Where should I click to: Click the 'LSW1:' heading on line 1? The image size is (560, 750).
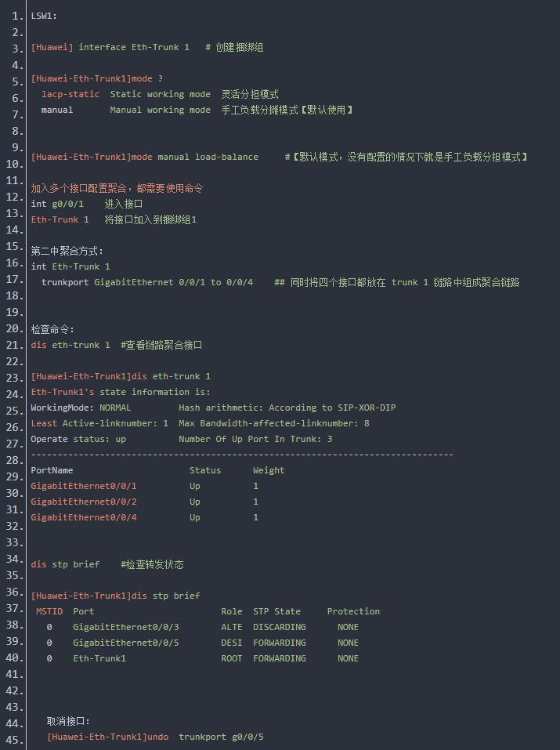coord(44,16)
